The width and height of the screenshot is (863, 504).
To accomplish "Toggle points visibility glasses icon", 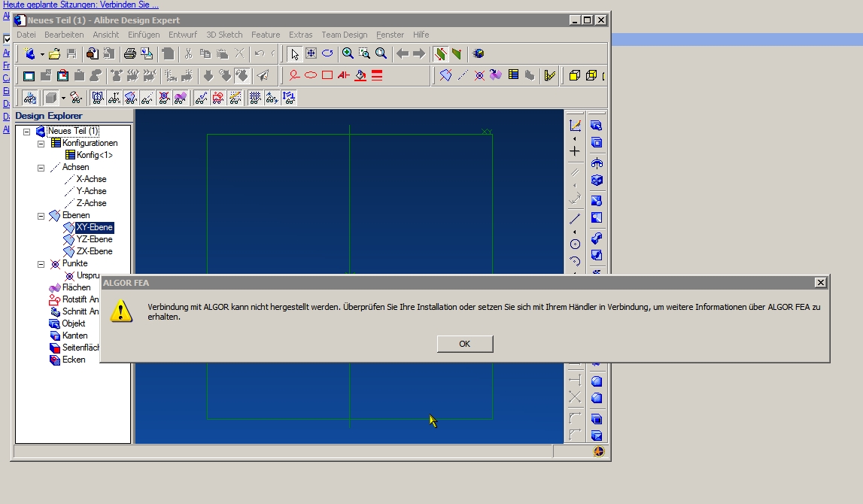I will (164, 98).
